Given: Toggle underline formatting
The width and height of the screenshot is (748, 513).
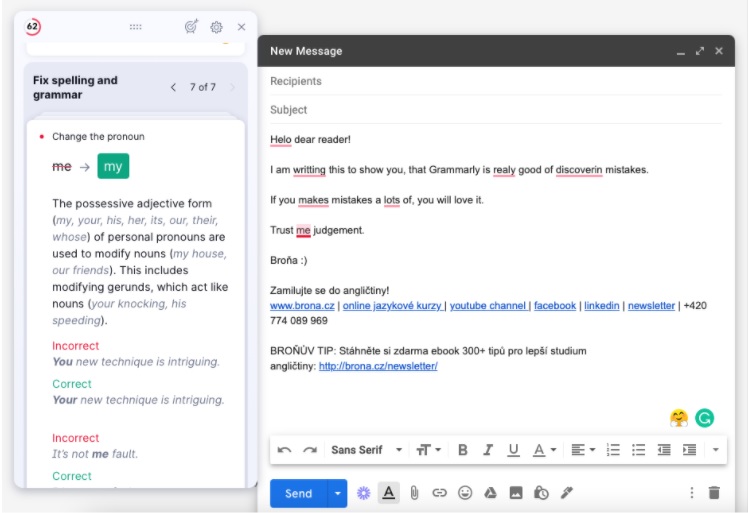Looking at the screenshot, I should (513, 450).
